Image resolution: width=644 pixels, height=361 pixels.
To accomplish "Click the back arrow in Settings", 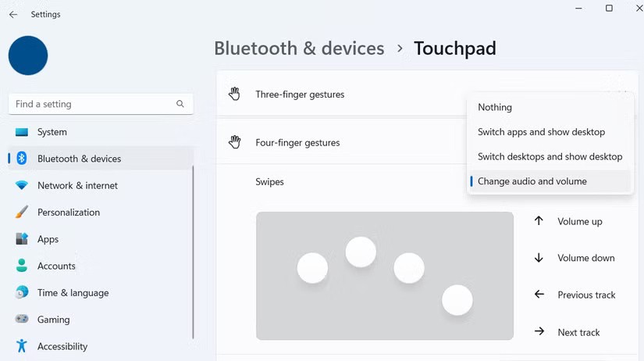I will pyautogui.click(x=13, y=14).
